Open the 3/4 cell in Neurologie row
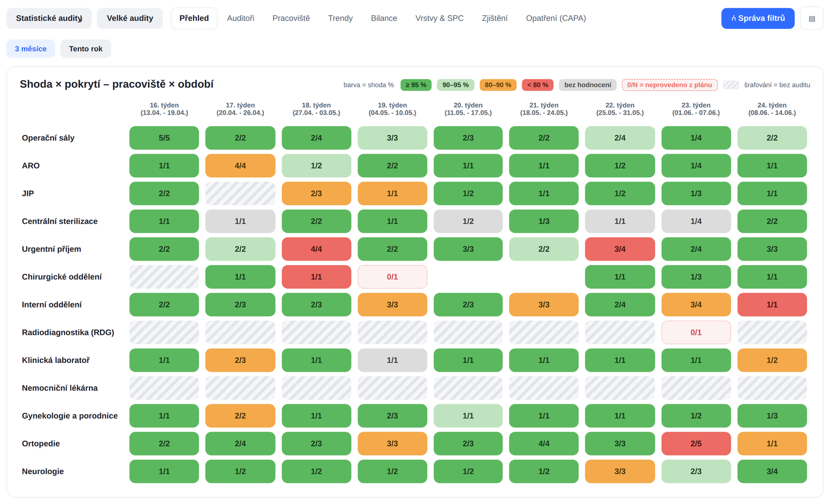The image size is (830, 504). coord(772,471)
